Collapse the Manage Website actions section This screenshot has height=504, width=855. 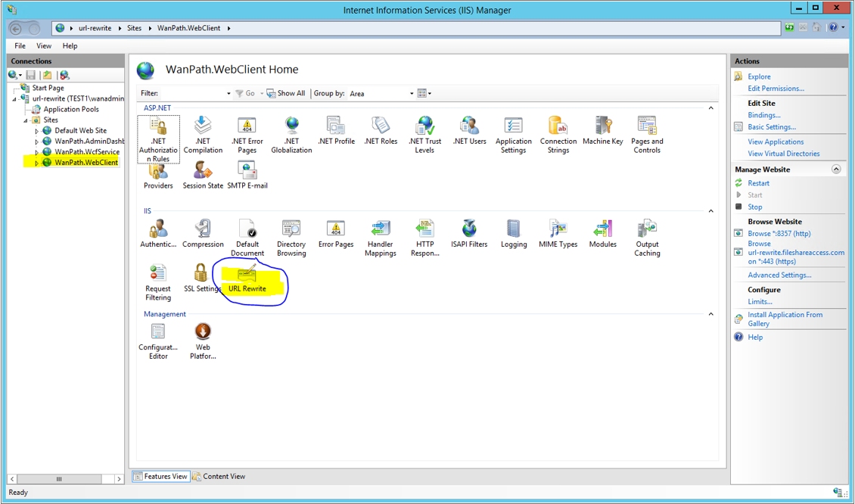click(836, 170)
